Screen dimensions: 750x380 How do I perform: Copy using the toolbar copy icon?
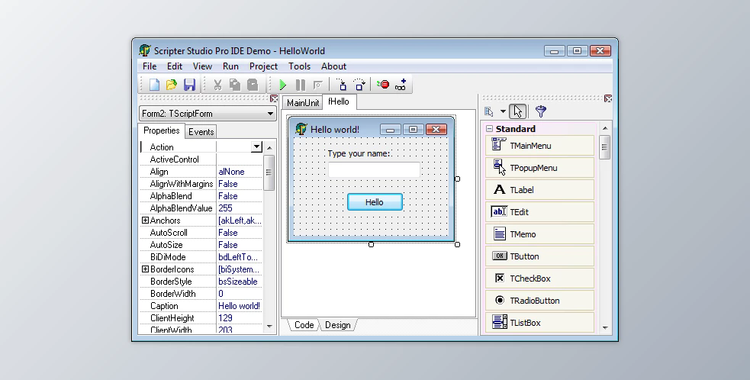(234, 85)
